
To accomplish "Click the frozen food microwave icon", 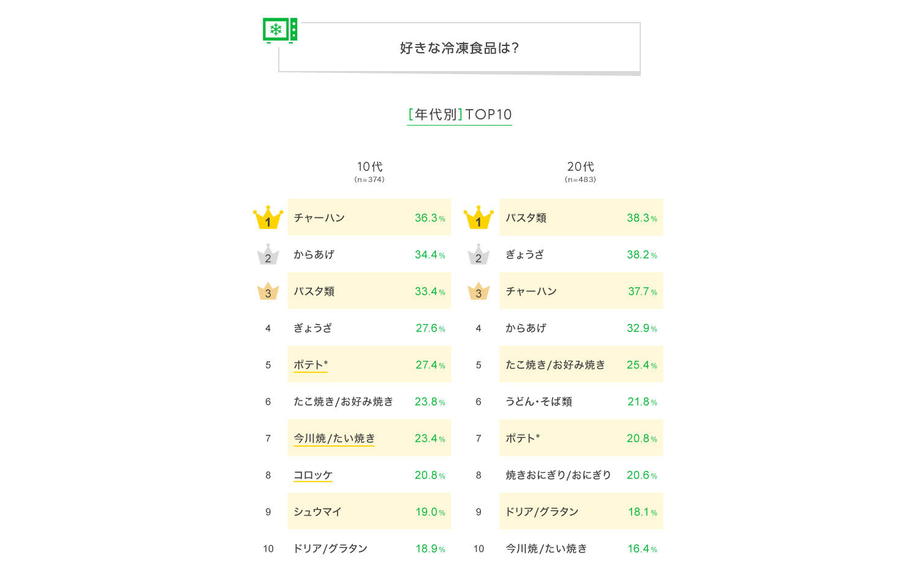I will pos(280,30).
